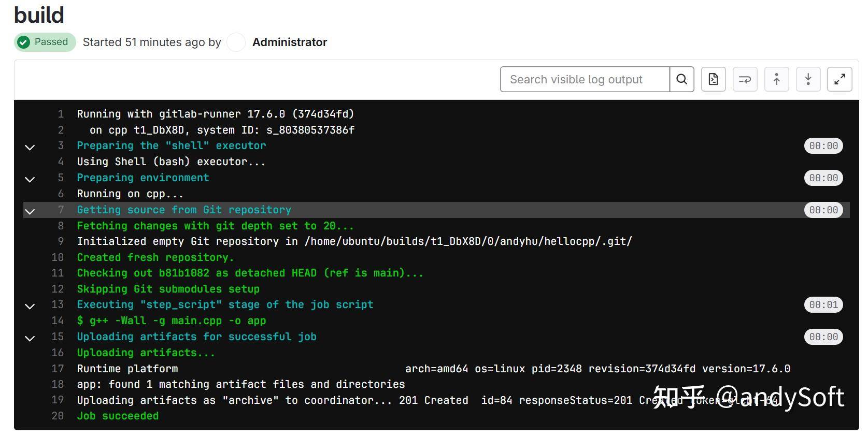Collapse the Uploading artifacts for successful job section

tap(30, 338)
